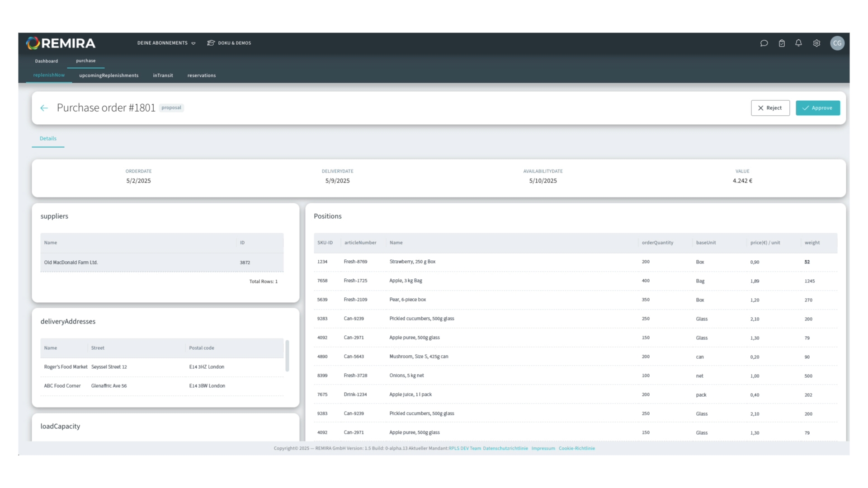This screenshot has width=868, height=488.
Task: Open the settings gear
Action: pos(816,43)
